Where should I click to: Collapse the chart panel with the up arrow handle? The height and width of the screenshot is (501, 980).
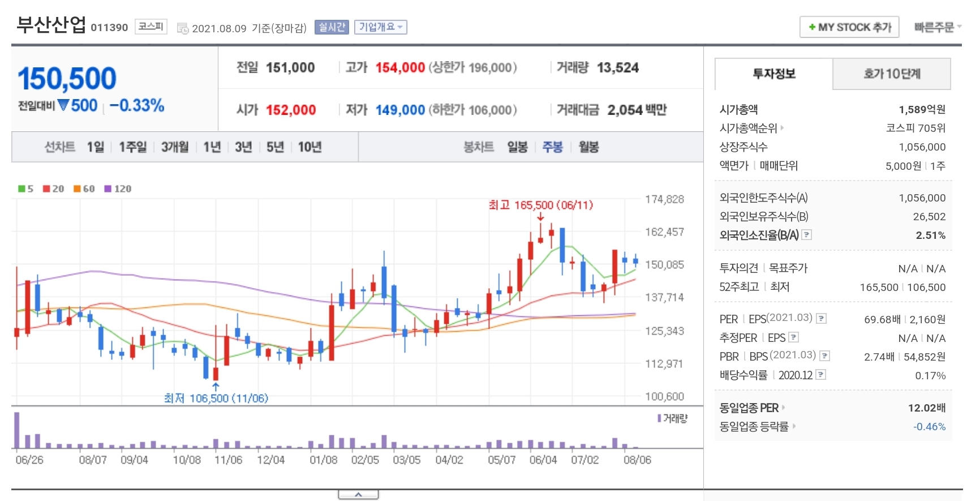click(x=358, y=495)
